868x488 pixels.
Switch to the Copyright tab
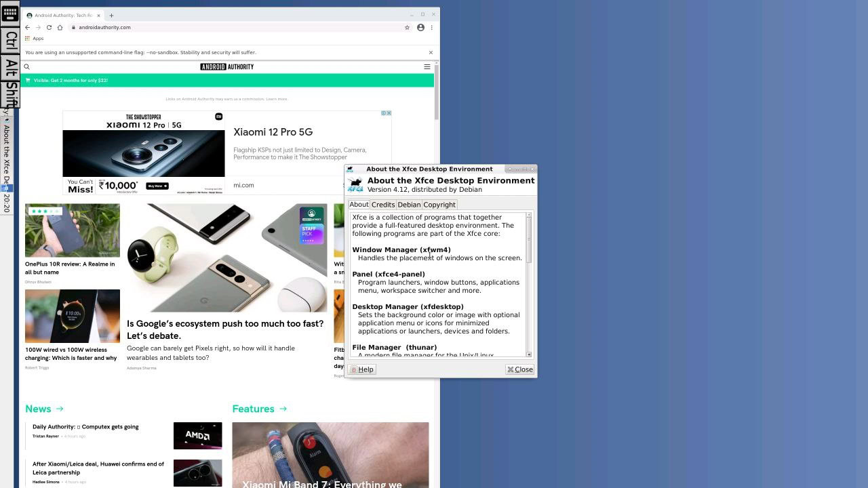click(439, 205)
